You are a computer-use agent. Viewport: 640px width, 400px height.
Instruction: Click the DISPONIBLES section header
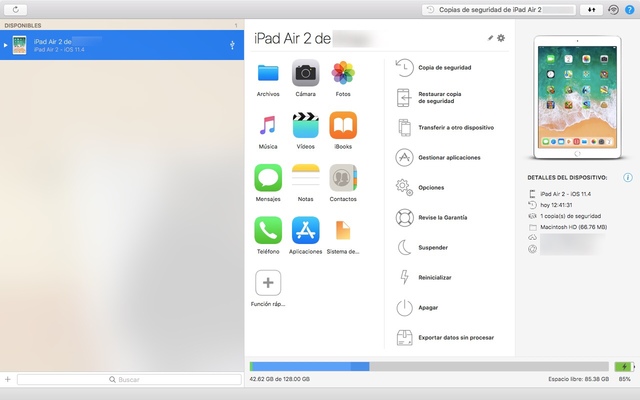click(x=23, y=25)
